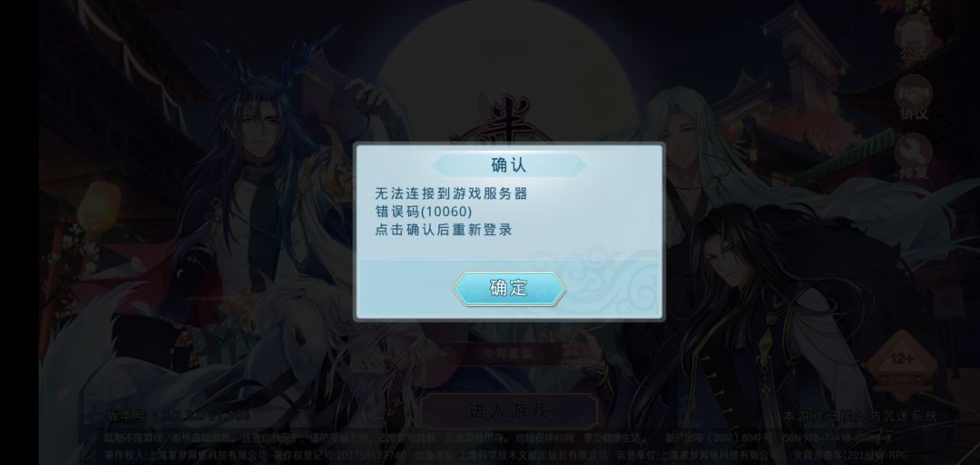Click the healthy gaming advisory text
980x465 pixels.
click(x=377, y=436)
